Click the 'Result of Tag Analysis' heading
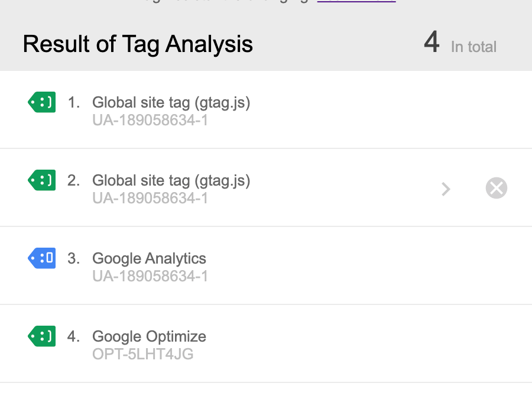 click(x=138, y=44)
